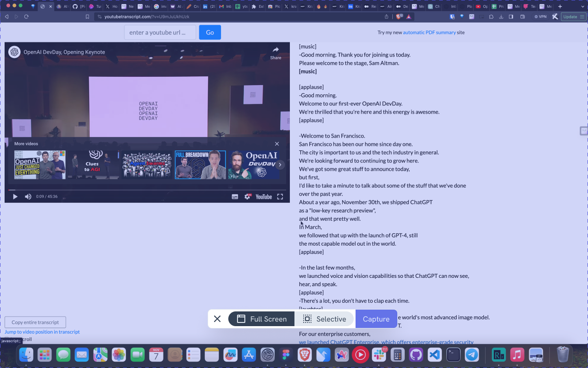Open the 'Clues to AGI' video thumbnail

click(94, 165)
